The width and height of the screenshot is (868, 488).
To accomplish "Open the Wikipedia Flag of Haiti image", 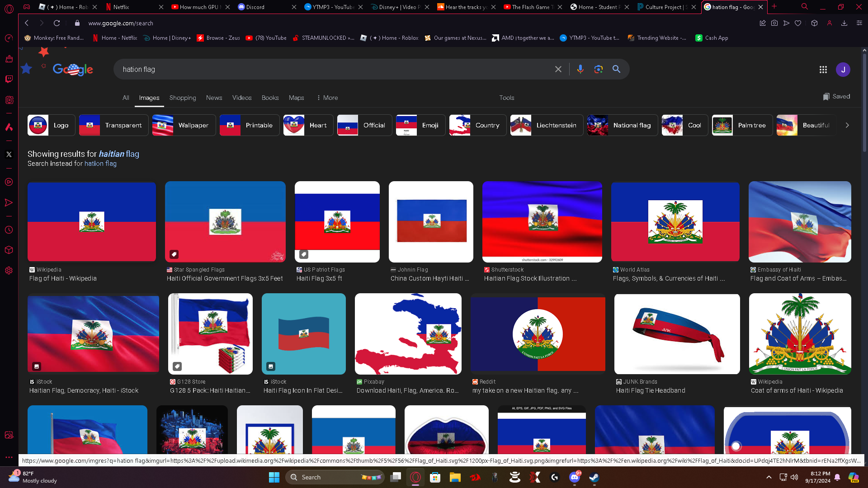I will click(92, 221).
